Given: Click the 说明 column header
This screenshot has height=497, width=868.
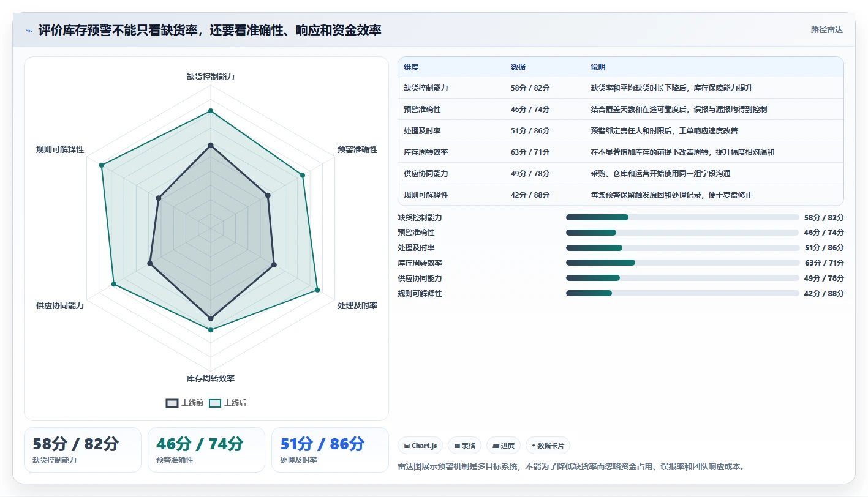Looking at the screenshot, I should point(598,67).
